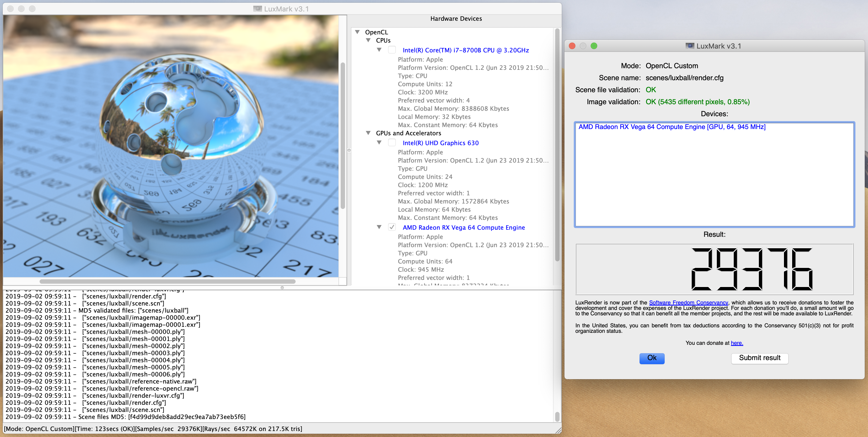
Task: Click the LuxMark icon in result dialog title
Action: click(x=689, y=46)
